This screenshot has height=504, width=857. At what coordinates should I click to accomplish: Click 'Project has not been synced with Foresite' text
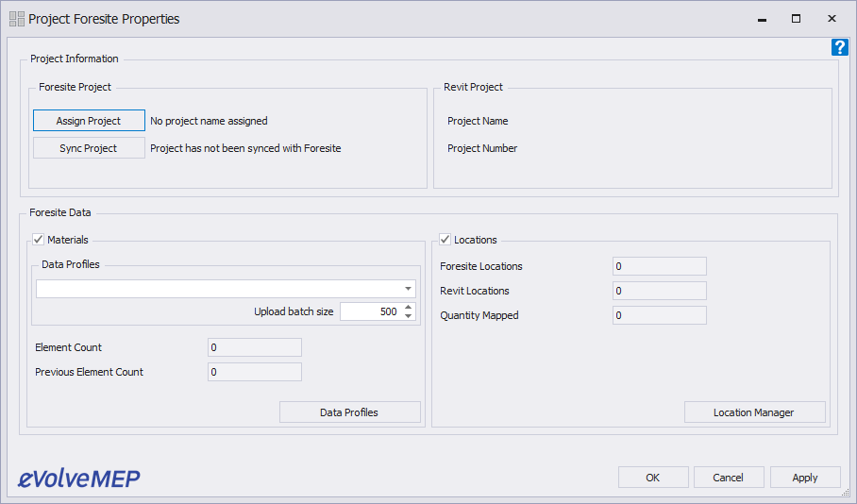pos(245,148)
